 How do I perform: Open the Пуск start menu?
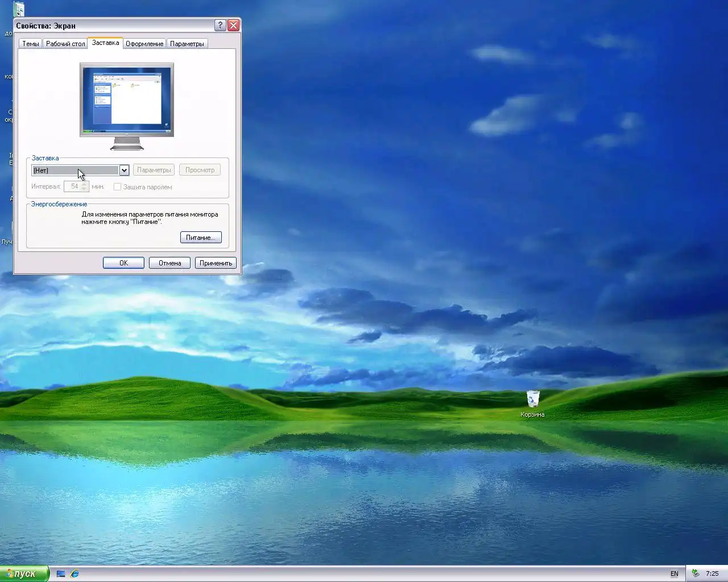pos(24,573)
